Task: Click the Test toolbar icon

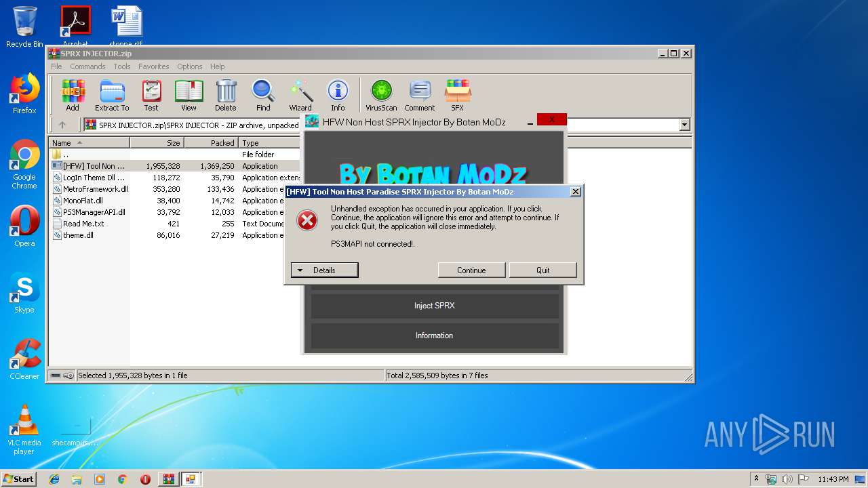Action: pyautogui.click(x=151, y=95)
